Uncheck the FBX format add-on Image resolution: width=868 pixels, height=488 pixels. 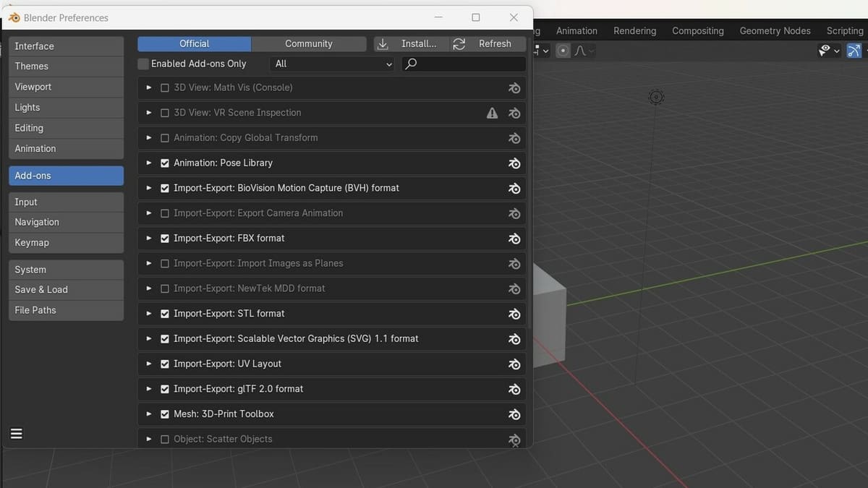(165, 239)
